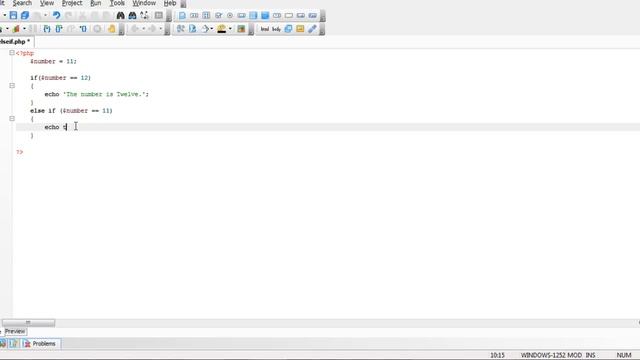Insert a checkbox form element icon
The width and height of the screenshot is (640, 360).
tap(218, 16)
